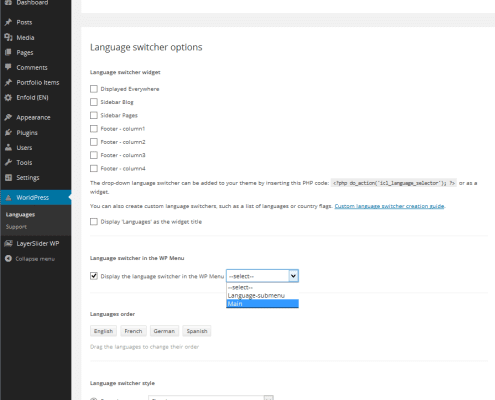
Task: Click the Tools wrench icon
Action: click(8, 162)
